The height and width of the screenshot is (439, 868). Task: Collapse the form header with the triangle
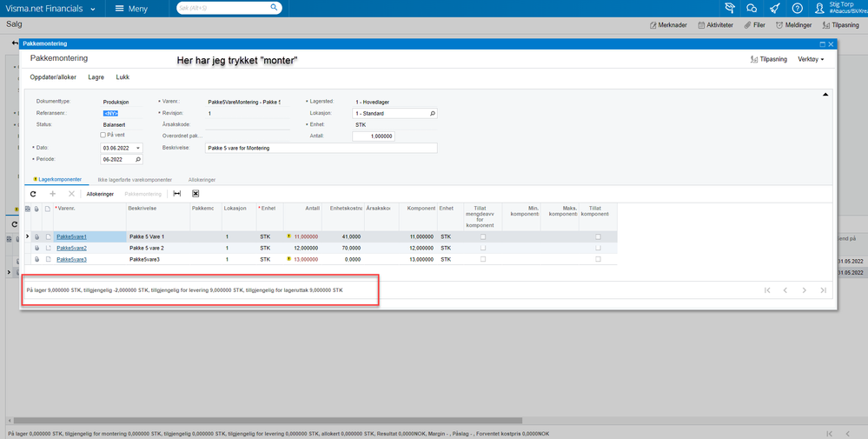pyautogui.click(x=825, y=95)
